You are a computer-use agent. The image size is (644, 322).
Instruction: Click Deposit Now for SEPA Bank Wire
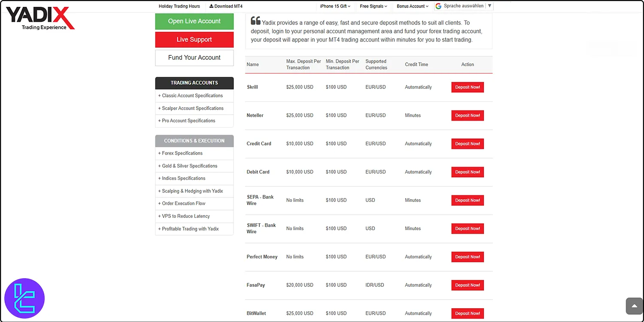[468, 200]
